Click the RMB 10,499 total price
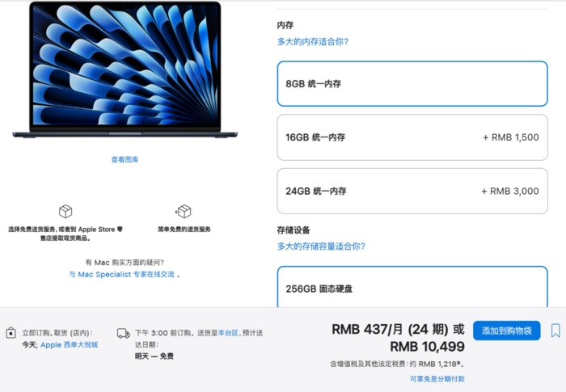Screen dimensions: 566x392 pyautogui.click(x=428, y=347)
